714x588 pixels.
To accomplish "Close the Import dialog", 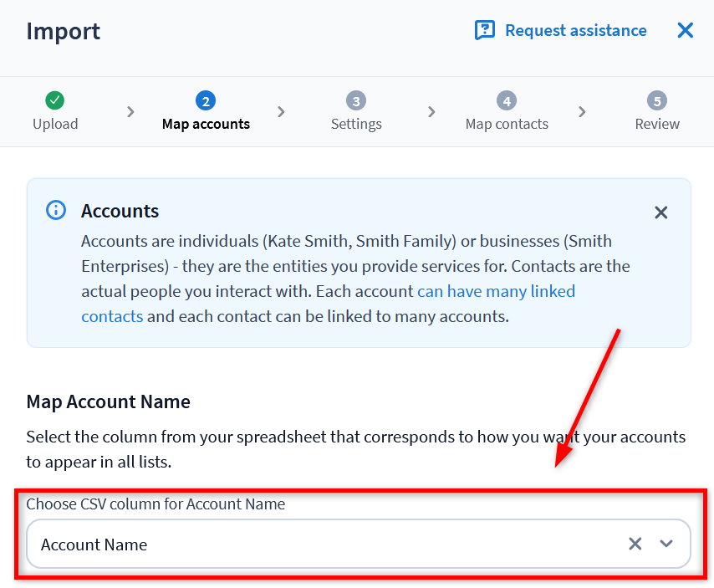I will 686,31.
